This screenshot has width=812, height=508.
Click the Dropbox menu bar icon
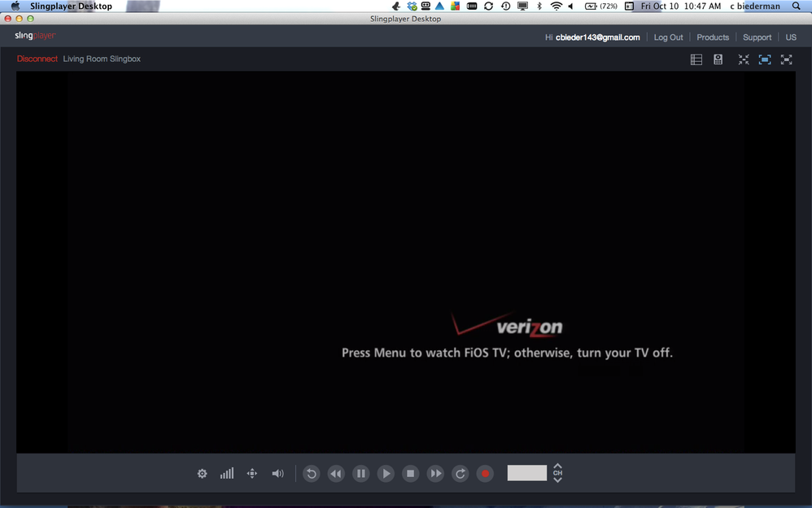tap(412, 6)
